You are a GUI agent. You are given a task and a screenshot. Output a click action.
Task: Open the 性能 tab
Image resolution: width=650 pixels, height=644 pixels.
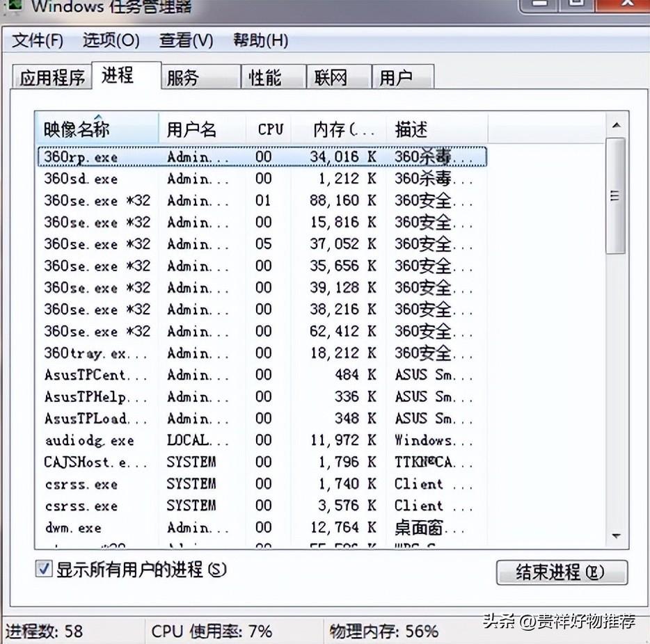[x=274, y=77]
